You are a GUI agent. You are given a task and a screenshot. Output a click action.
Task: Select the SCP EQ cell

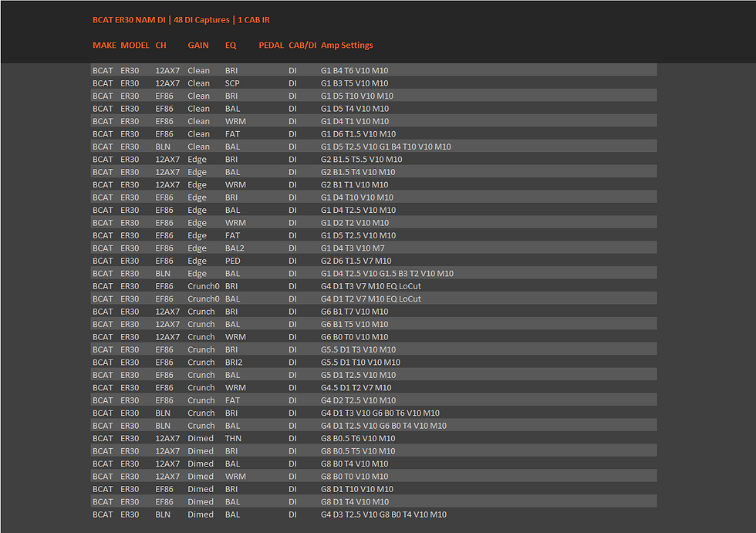click(232, 83)
